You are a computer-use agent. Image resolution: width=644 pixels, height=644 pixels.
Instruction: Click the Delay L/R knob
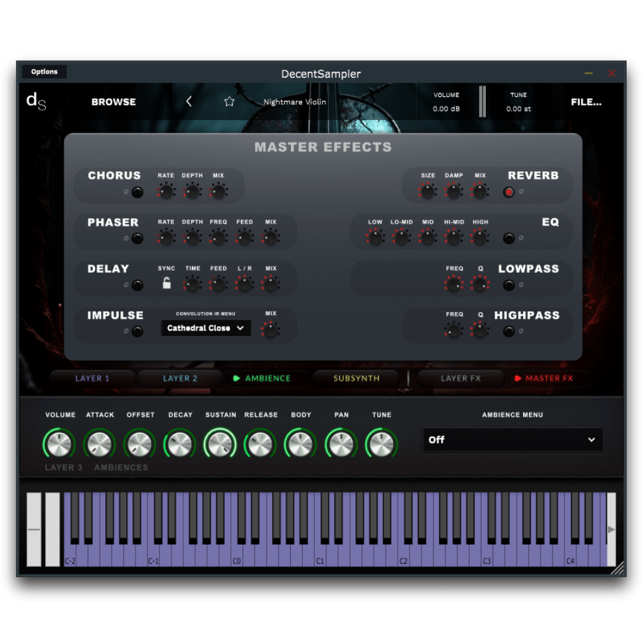click(x=245, y=284)
